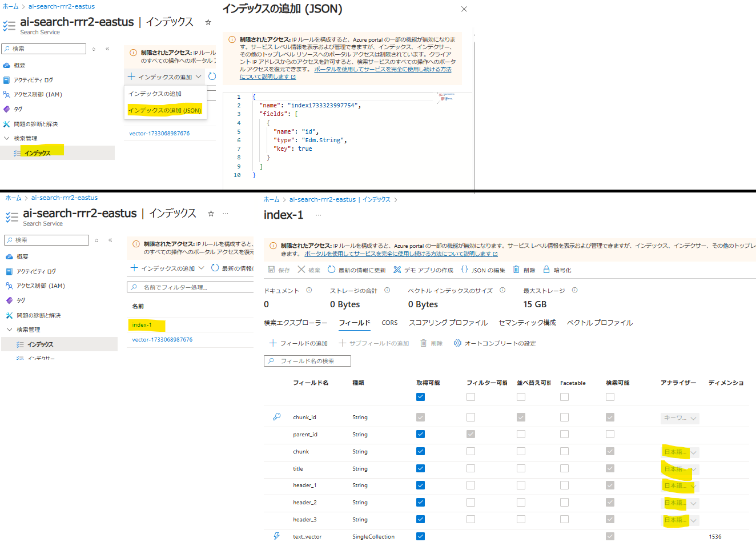Open the analyzer dropdown for chunk_id
Viewport: 756px width, 546px height.
click(680, 418)
